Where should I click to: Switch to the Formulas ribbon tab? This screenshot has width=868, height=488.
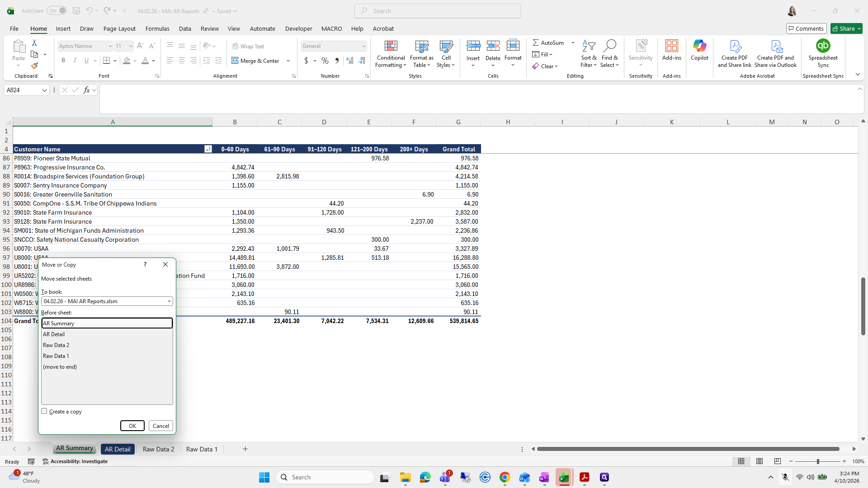click(157, 28)
